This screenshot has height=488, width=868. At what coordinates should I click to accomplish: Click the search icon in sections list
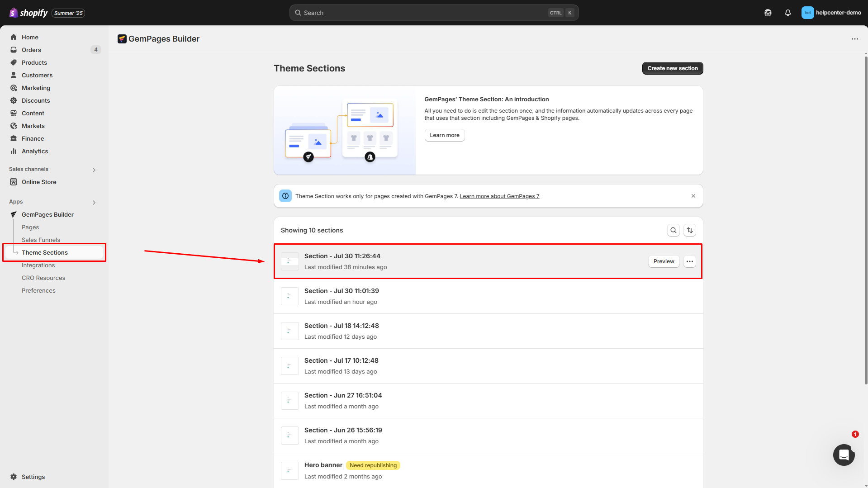(x=673, y=230)
